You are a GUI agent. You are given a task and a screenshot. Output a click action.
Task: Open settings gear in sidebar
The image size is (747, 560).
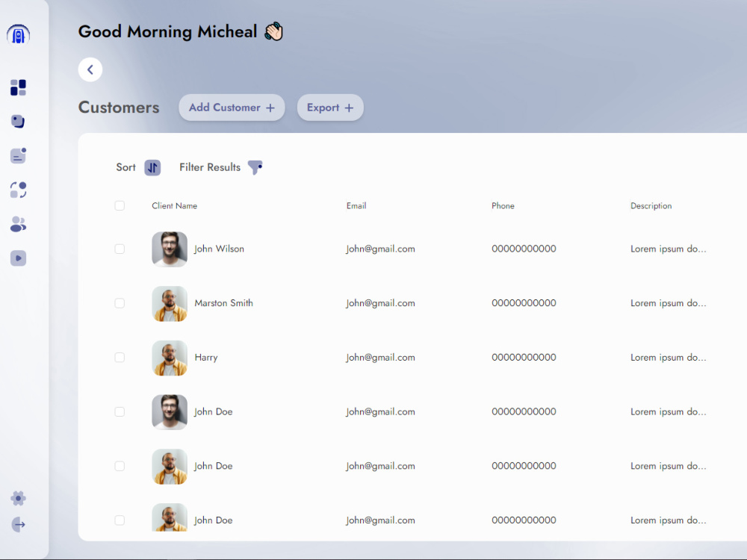[18, 499]
